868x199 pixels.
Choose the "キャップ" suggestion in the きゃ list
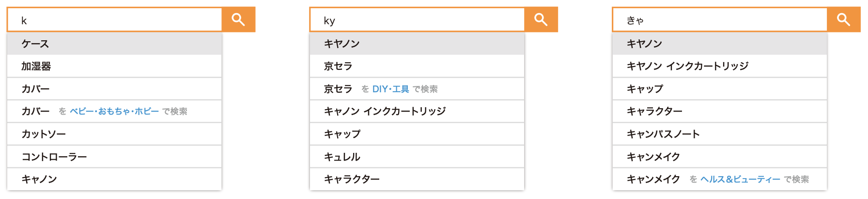click(720, 89)
